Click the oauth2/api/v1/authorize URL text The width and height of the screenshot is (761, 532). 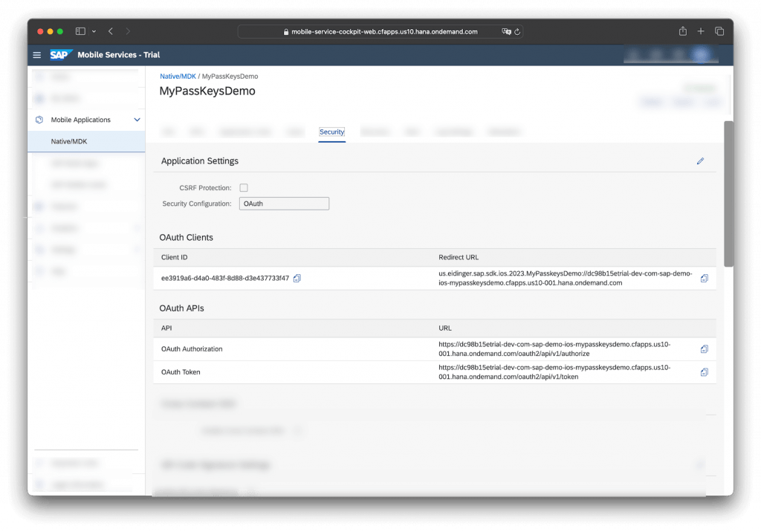click(554, 349)
